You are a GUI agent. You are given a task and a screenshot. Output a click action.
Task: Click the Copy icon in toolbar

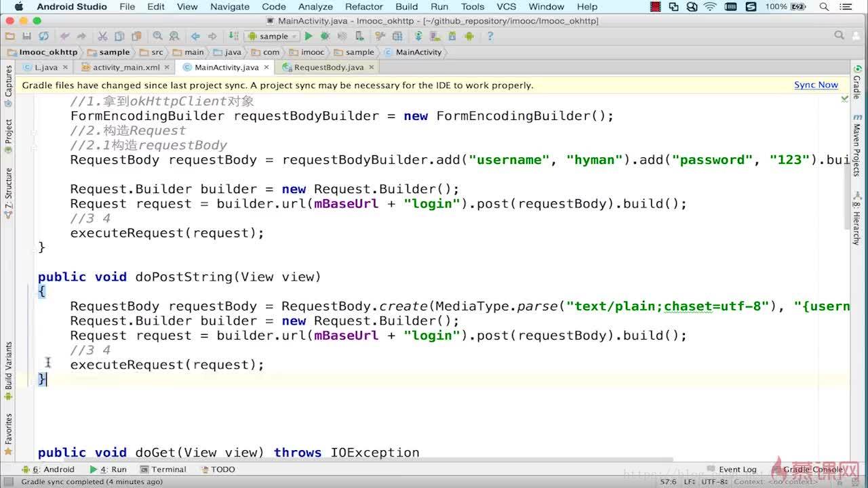click(x=119, y=36)
